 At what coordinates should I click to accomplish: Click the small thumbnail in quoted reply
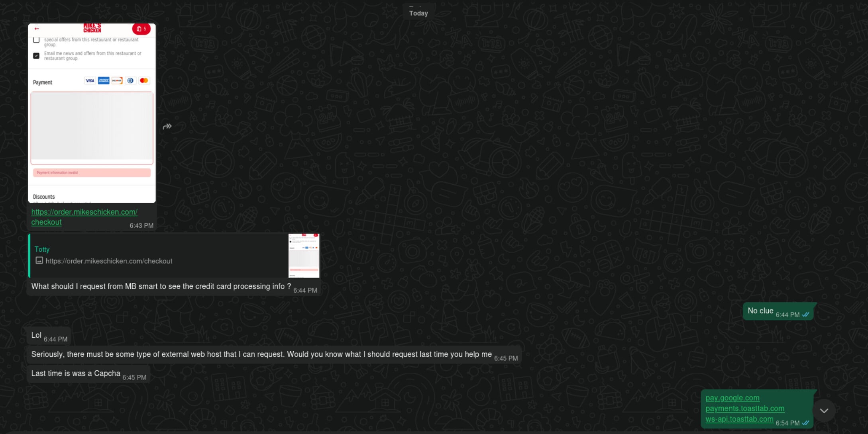click(304, 256)
